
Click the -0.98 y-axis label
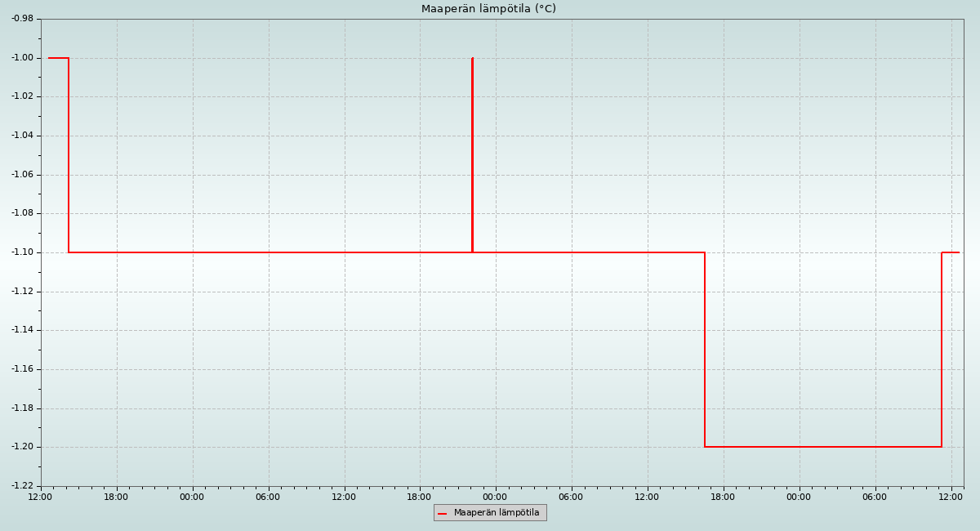pos(22,19)
